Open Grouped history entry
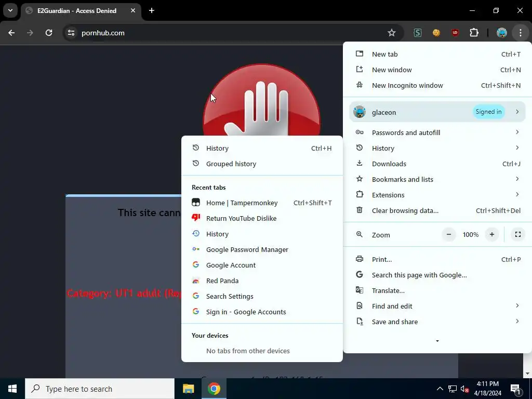 pyautogui.click(x=262, y=164)
